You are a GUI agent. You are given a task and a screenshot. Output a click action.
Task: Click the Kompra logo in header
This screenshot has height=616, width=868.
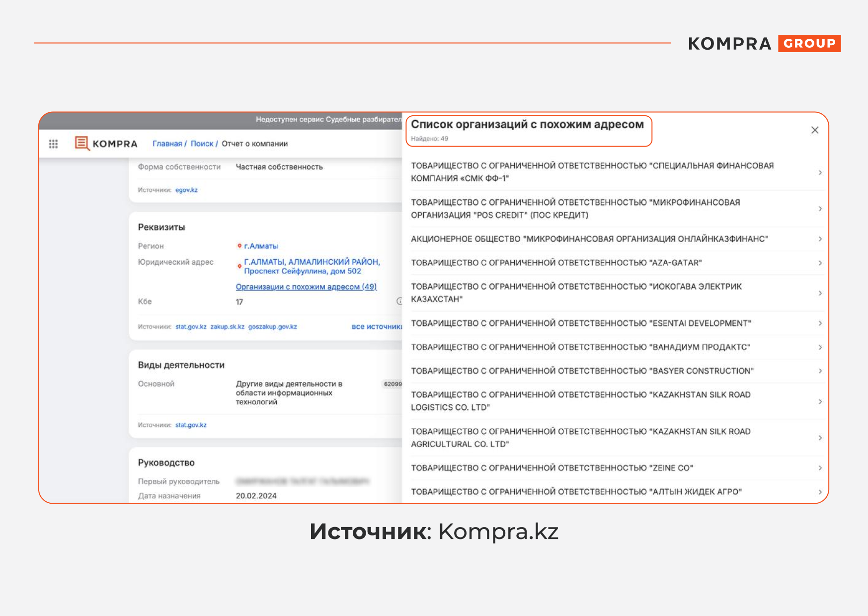click(x=106, y=144)
